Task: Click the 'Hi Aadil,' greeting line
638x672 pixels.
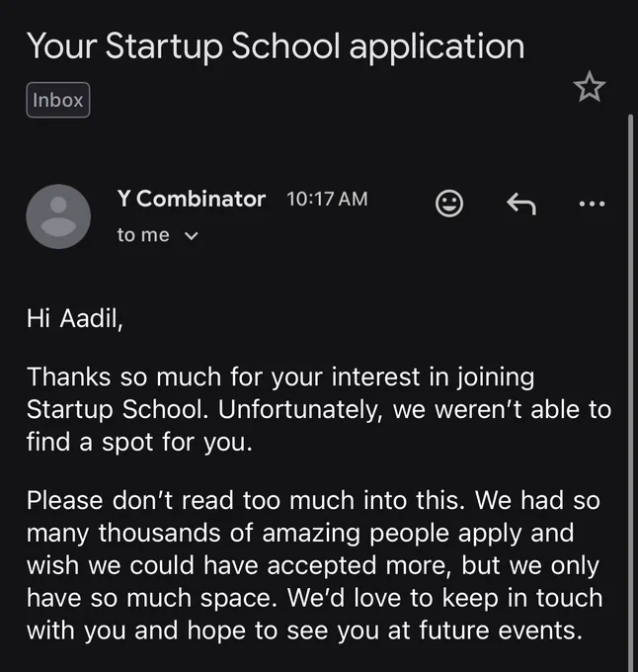Action: [75, 319]
